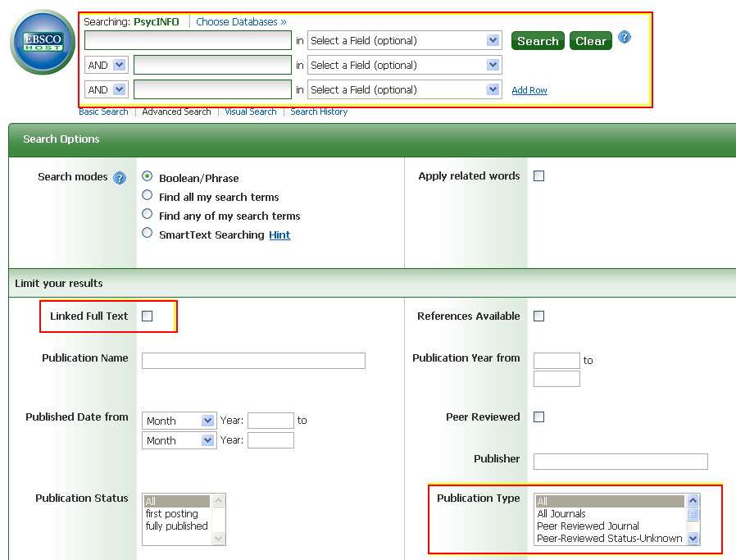Click the EBSCO Host logo
Screen dimensions: 736x560
point(43,43)
